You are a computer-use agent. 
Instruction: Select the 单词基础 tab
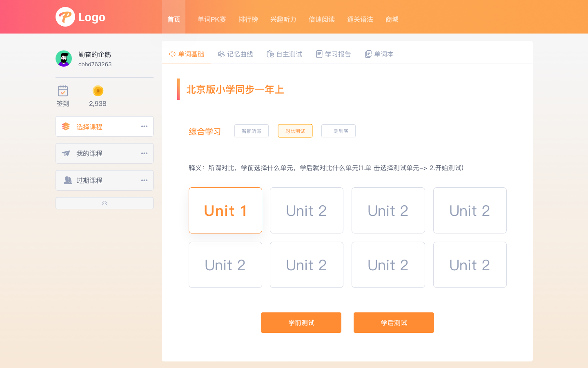(186, 54)
